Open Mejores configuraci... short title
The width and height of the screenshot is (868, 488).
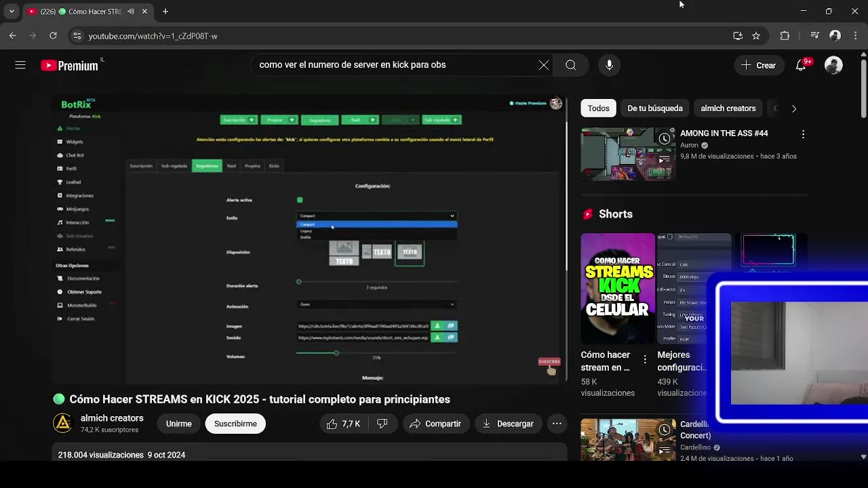(682, 361)
